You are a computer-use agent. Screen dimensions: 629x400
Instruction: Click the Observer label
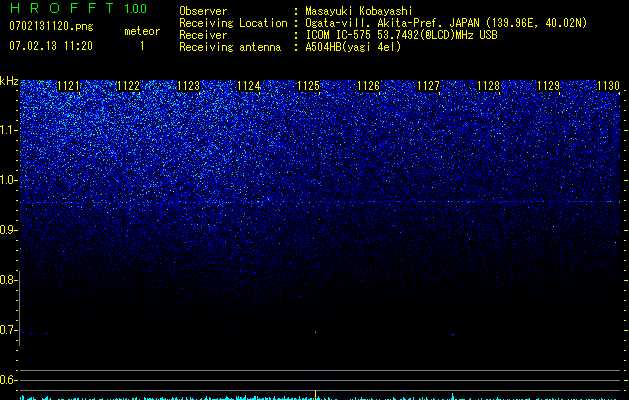[203, 11]
